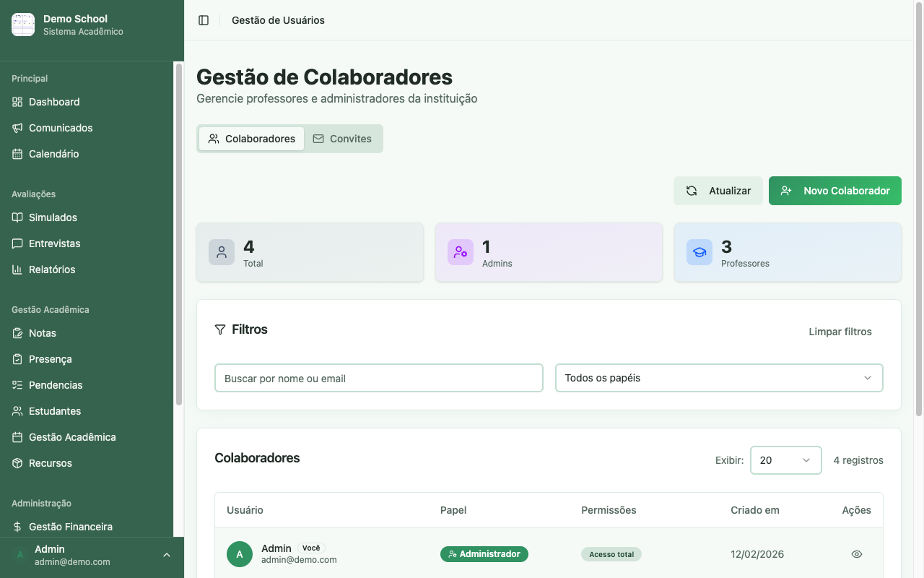Click the Admin avatar in table row

click(240, 554)
